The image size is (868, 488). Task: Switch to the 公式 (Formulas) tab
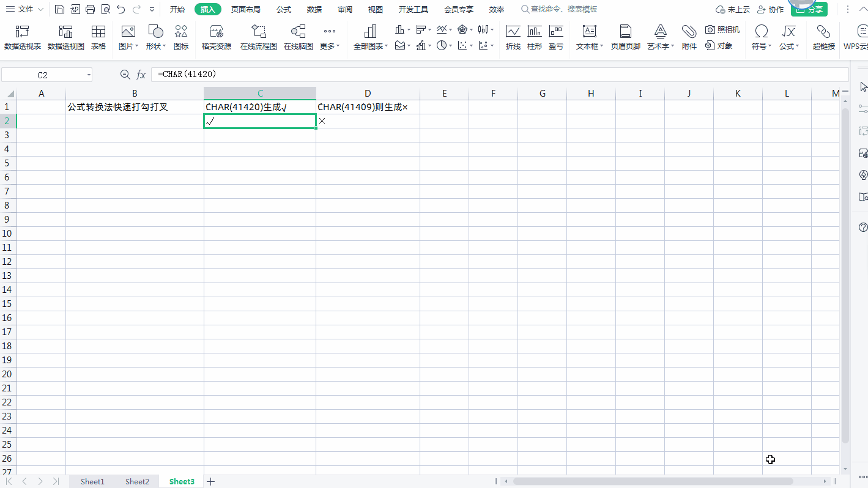(x=284, y=9)
